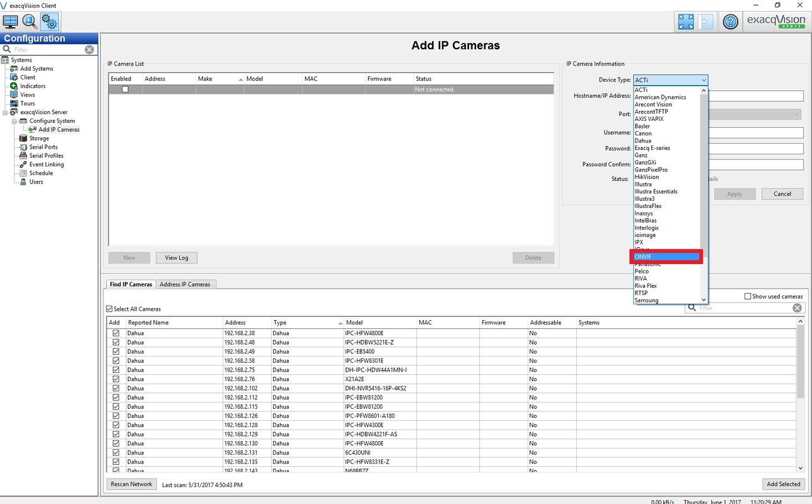This screenshot has width=812, height=504.
Task: Clear the Configuration tree filter
Action: pyautogui.click(x=90, y=50)
